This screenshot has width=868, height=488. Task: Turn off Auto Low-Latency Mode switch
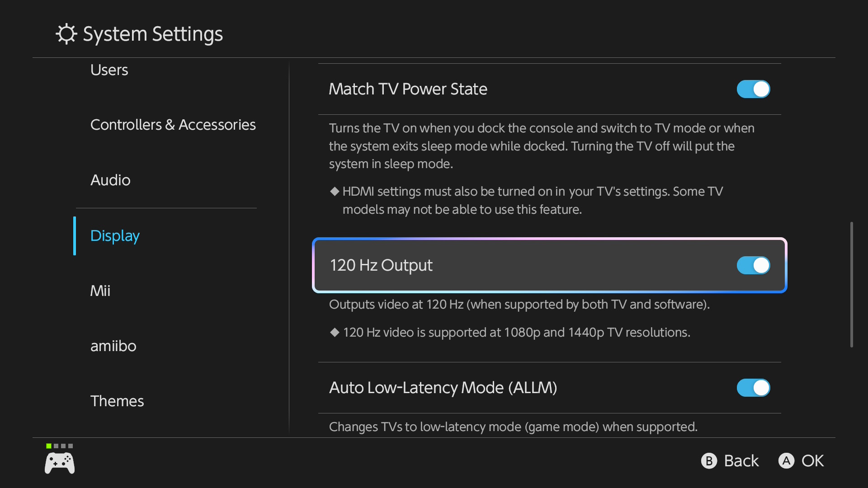[x=753, y=388]
